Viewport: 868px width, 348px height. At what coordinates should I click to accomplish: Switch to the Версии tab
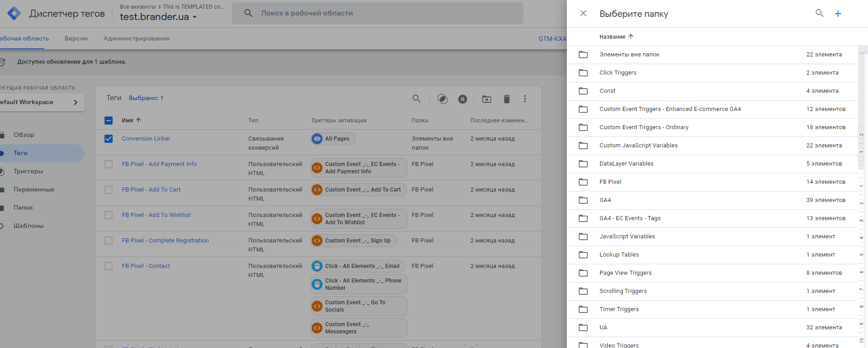pos(76,39)
